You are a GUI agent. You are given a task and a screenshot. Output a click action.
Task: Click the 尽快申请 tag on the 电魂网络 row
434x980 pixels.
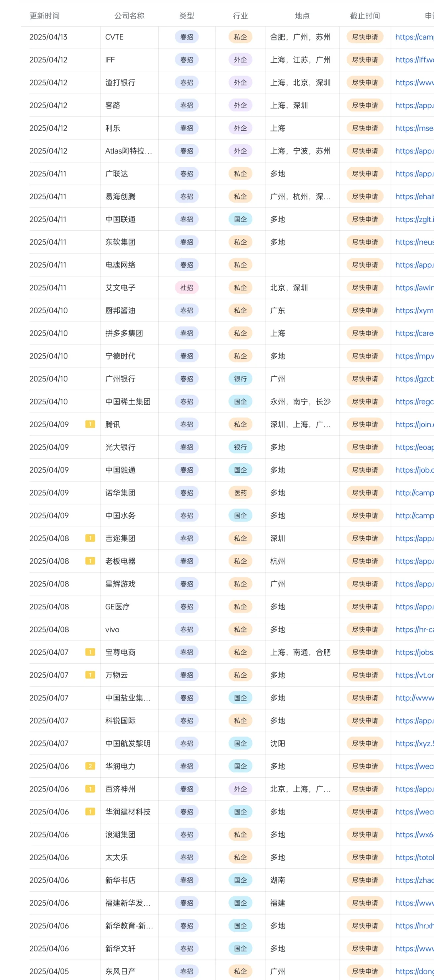tap(365, 265)
